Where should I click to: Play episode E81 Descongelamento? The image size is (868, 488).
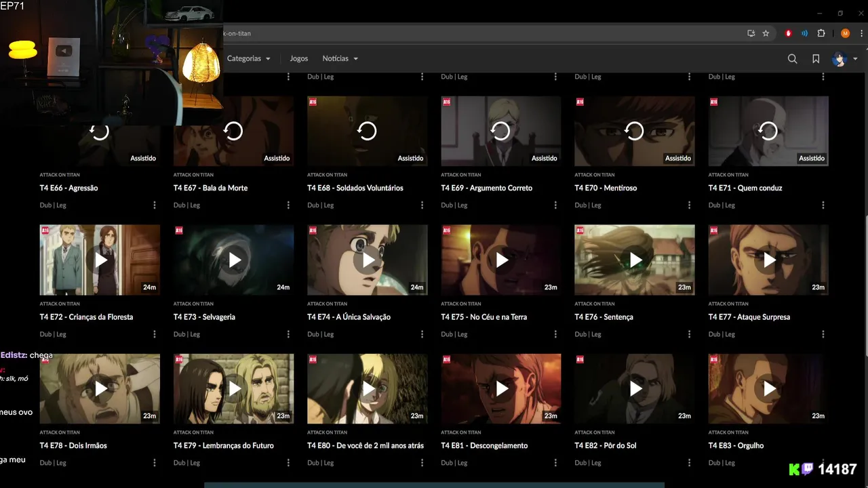500,388
